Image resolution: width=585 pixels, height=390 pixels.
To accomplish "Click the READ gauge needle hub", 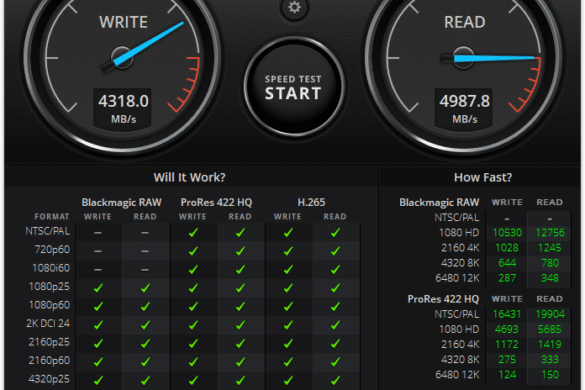I will coord(463,58).
